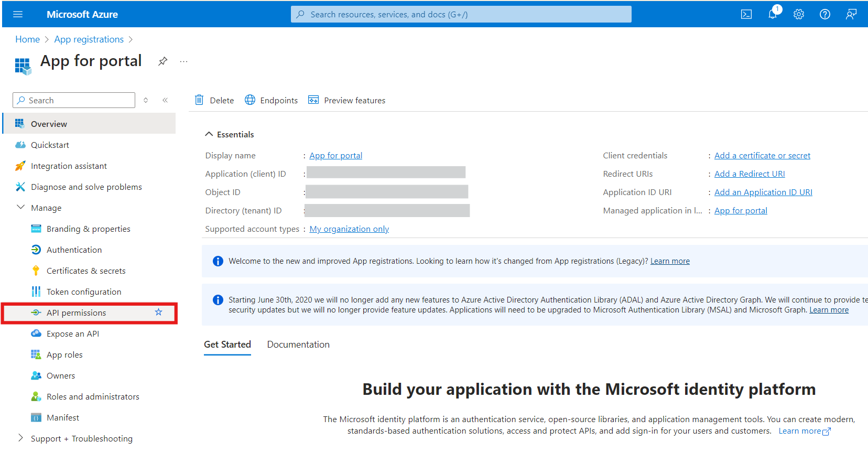
Task: Expand Support + Troubleshooting group
Action: (x=21, y=438)
